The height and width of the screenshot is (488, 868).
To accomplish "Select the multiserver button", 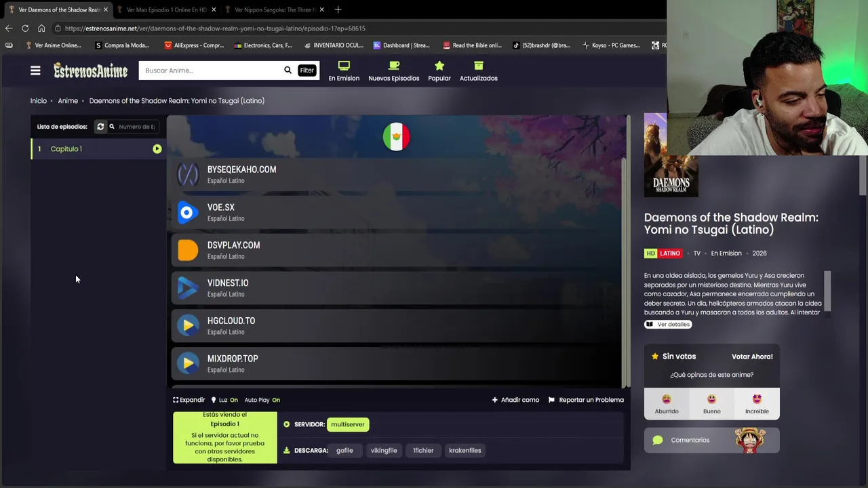I will point(347,424).
